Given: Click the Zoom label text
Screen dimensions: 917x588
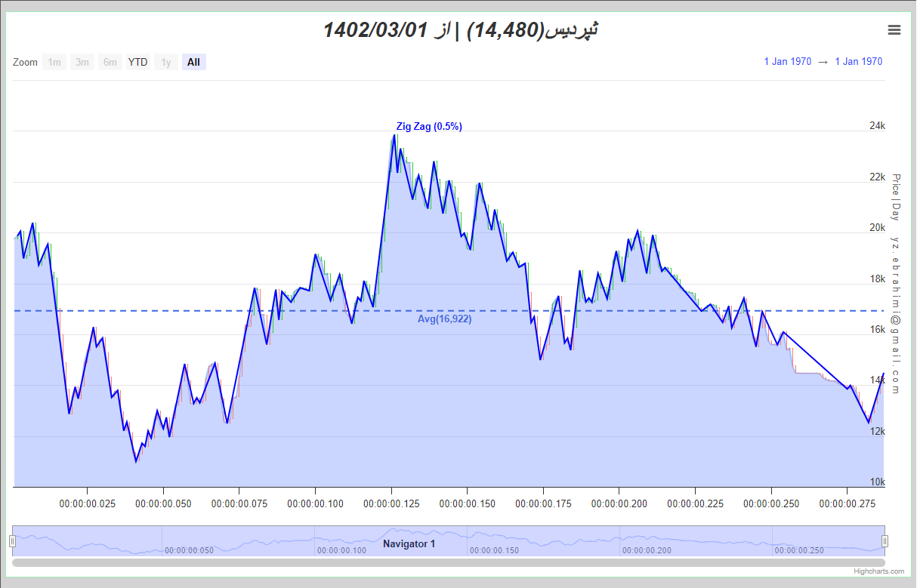Looking at the screenshot, I should coord(25,63).
